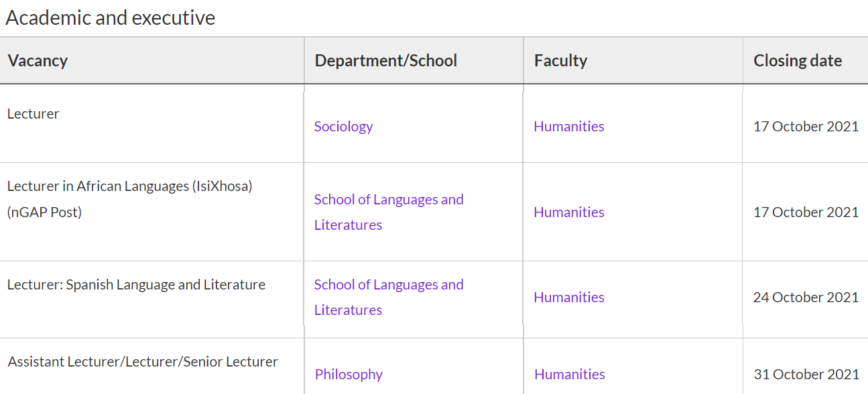Click School of Languages link in Spanish row
868x394 pixels.
coord(388,285)
